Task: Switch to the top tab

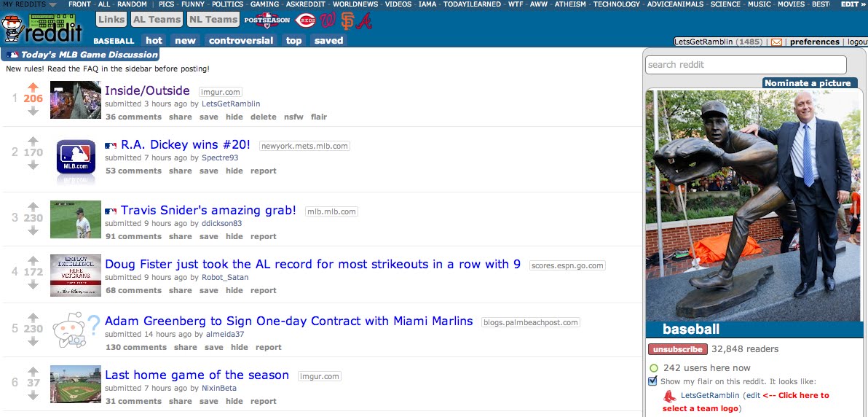Action: coord(294,41)
